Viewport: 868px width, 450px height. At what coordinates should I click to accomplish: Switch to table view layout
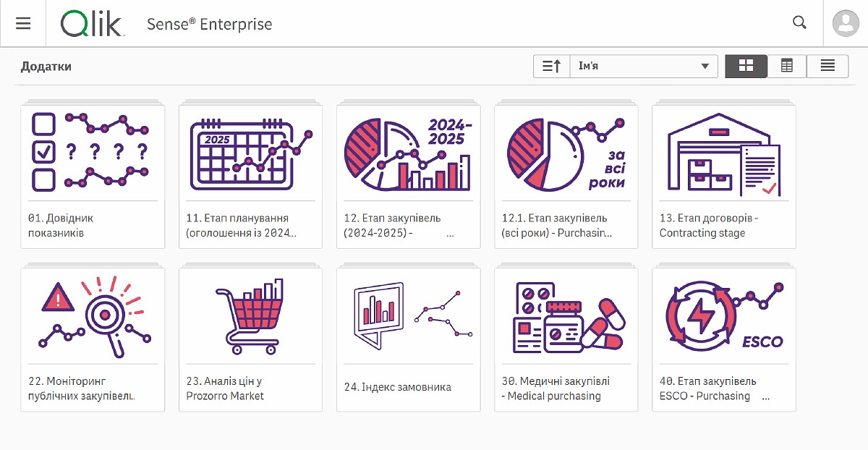click(x=787, y=66)
